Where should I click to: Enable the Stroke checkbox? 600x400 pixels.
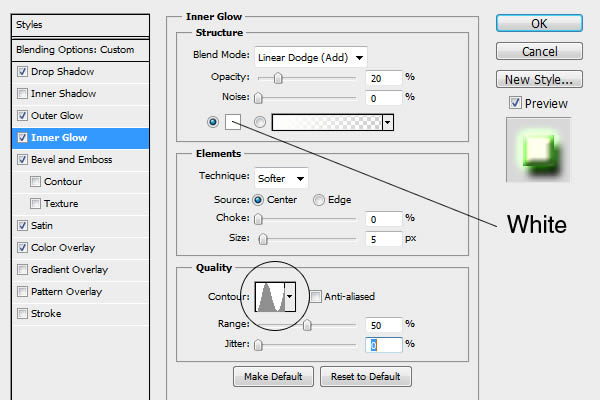pyautogui.click(x=22, y=313)
